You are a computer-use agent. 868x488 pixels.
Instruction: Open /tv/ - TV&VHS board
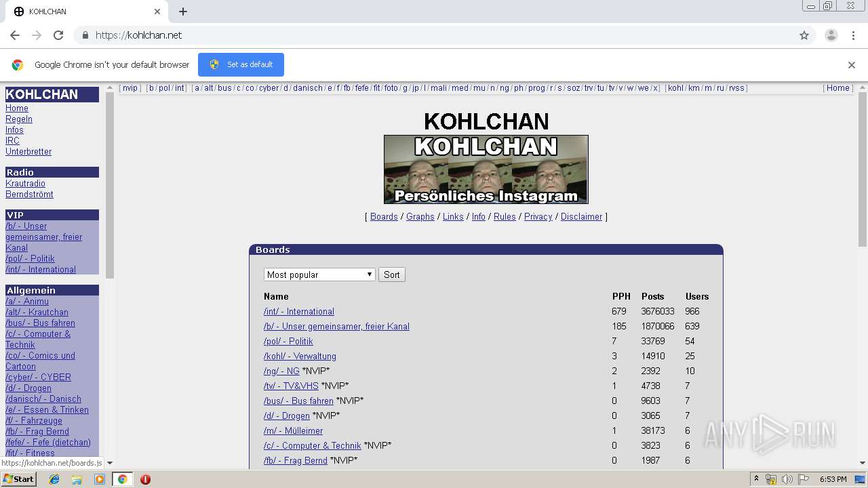coord(291,386)
